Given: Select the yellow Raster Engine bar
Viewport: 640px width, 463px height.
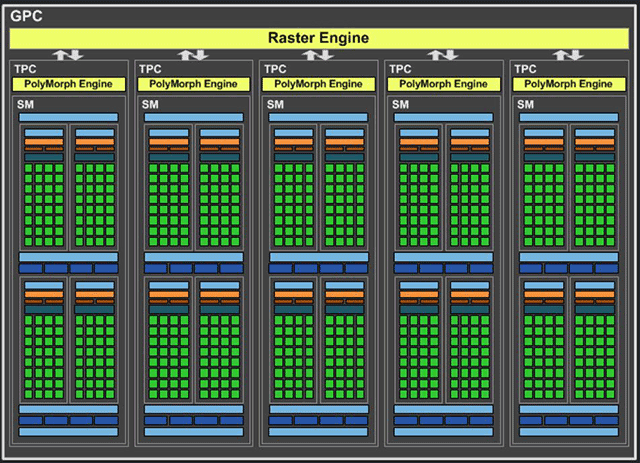Looking at the screenshot, I should tap(319, 38).
